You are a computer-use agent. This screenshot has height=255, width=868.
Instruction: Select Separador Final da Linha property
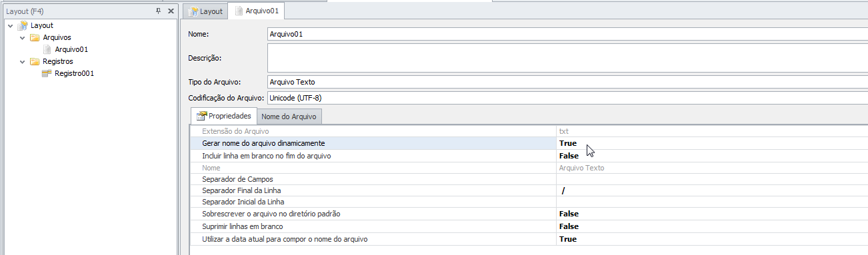point(529,190)
